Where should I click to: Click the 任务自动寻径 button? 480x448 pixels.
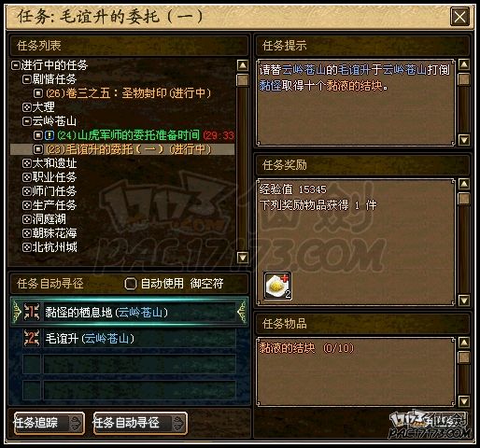(140, 423)
